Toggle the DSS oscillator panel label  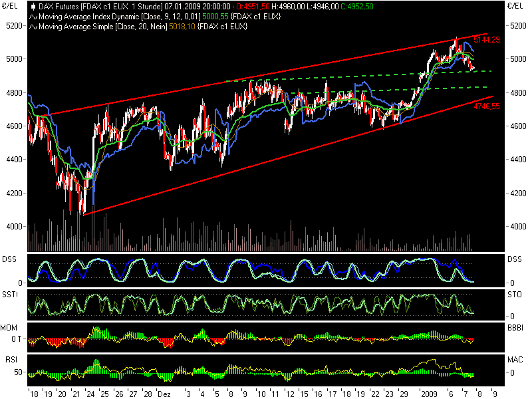point(10,258)
